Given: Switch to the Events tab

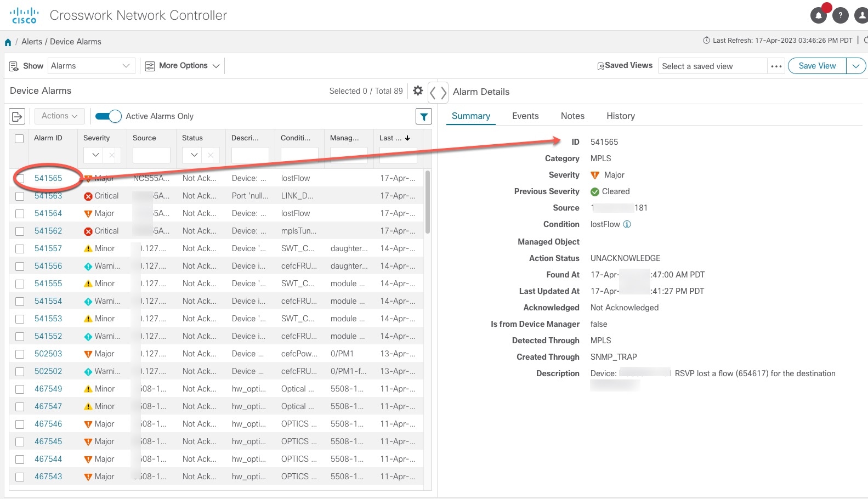Looking at the screenshot, I should pos(525,116).
